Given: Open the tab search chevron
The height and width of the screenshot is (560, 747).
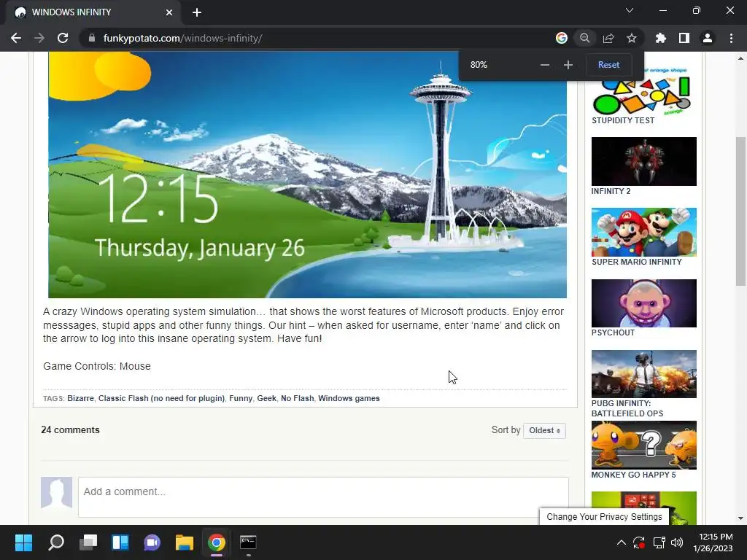Looking at the screenshot, I should point(630,10).
